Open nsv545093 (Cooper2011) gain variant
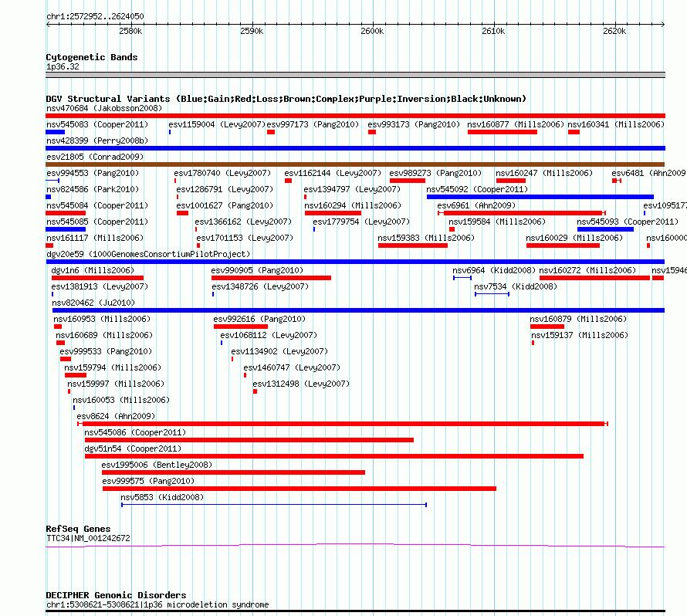 click(x=605, y=229)
